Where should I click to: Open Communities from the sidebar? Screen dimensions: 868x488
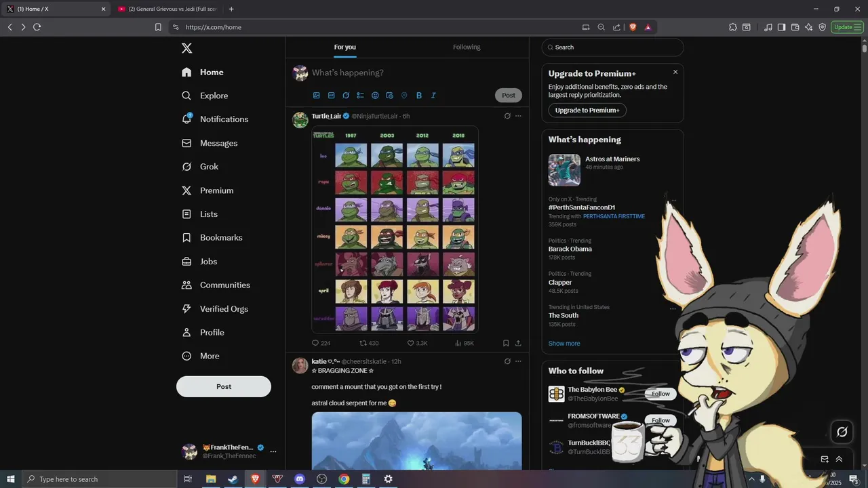(x=216, y=285)
